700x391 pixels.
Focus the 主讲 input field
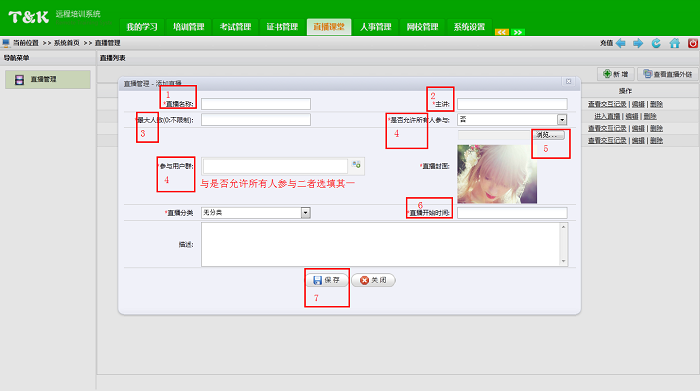[x=512, y=104]
